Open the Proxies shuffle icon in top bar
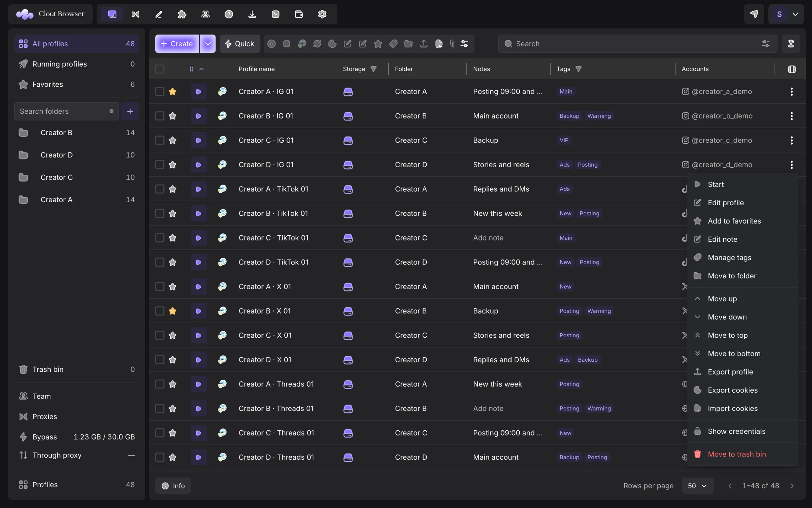Image resolution: width=812 pixels, height=508 pixels. [135, 14]
